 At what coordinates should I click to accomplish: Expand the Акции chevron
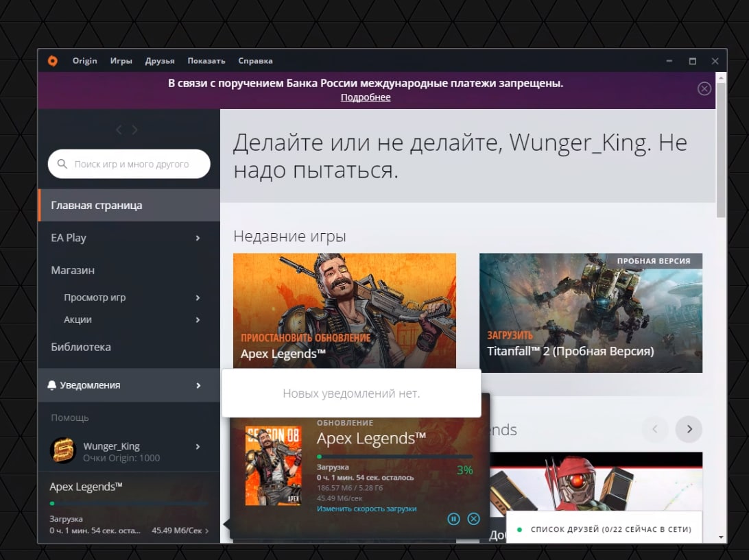[x=198, y=319]
